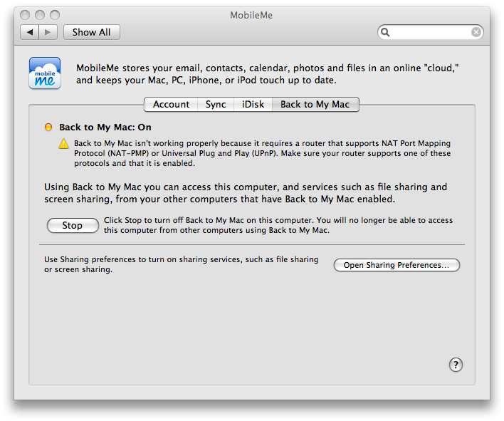Switch to the Account tab
The width and height of the screenshot is (504, 421).
171,105
